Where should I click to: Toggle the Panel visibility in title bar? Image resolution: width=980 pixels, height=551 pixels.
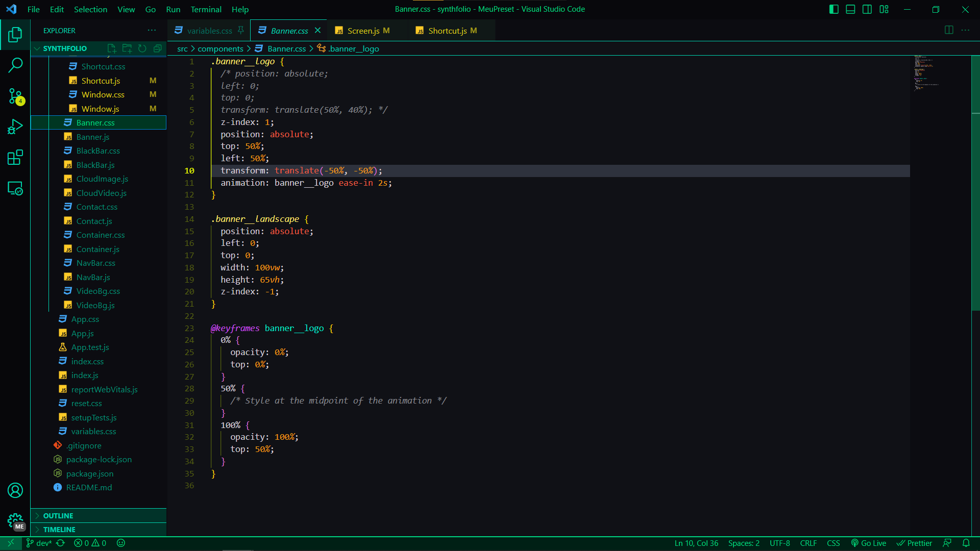850,9
